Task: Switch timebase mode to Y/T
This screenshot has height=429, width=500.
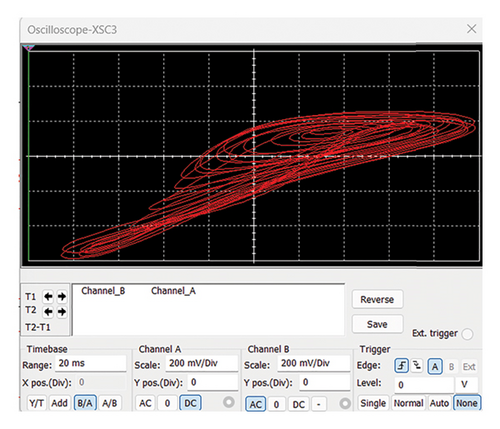Action: click(x=36, y=403)
